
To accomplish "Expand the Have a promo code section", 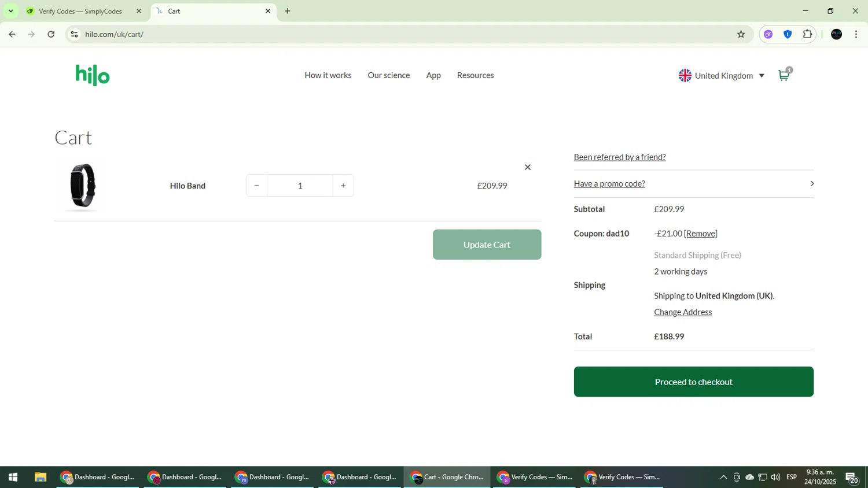I will 609,183.
